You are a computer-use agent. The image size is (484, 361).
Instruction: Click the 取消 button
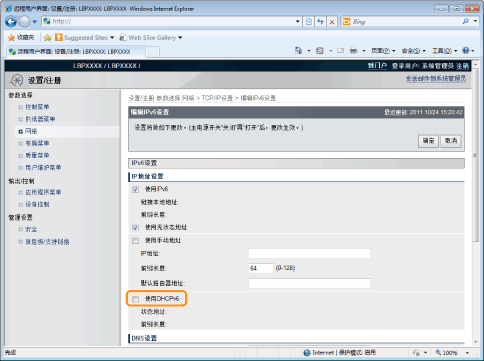tap(451, 141)
